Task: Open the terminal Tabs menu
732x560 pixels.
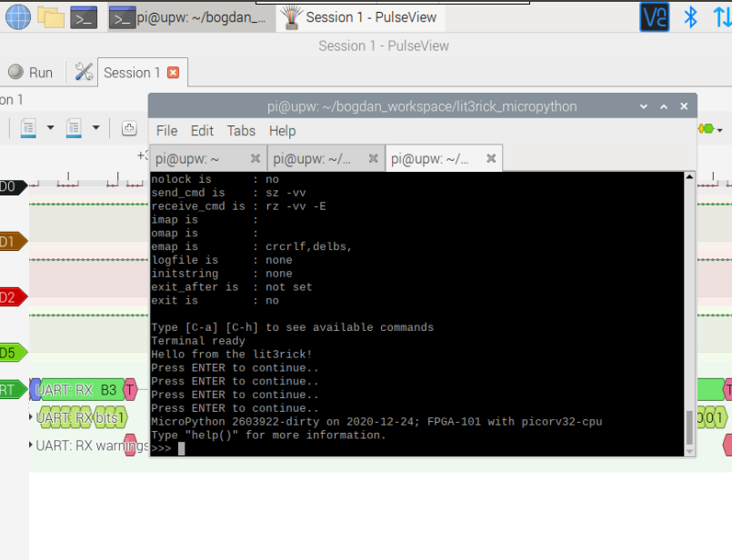Action: pos(241,131)
